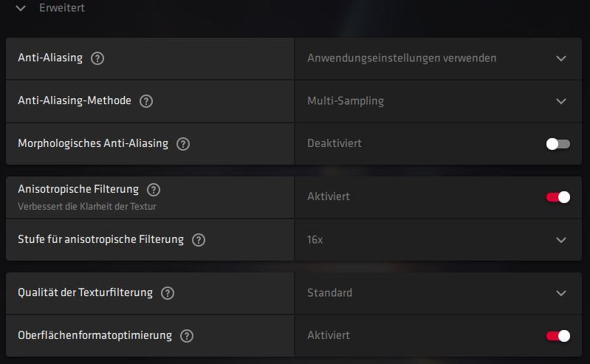The height and width of the screenshot is (364, 590).
Task: Click question mark next to Anisotropische Filterung
Action: 153,190
